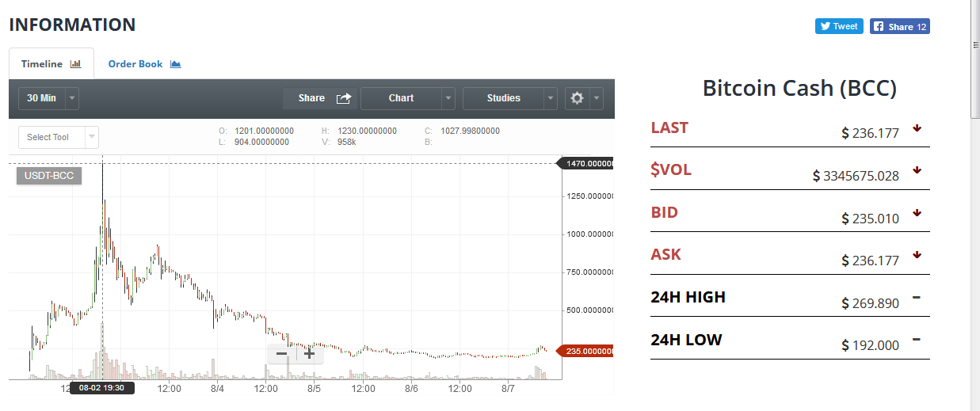The width and height of the screenshot is (980, 411).
Task: Click the $VOL down arrow indicator
Action: point(917,170)
